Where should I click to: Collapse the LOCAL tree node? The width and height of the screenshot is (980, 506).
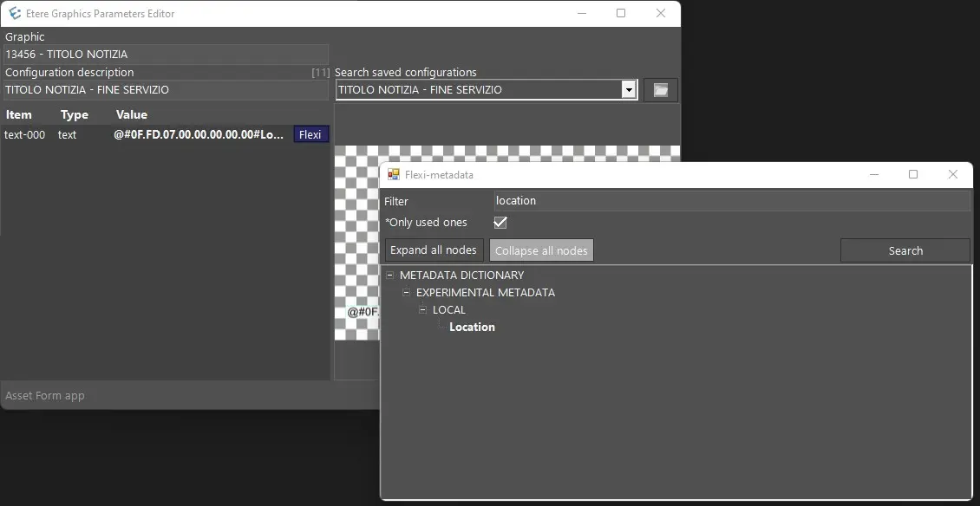[423, 310]
